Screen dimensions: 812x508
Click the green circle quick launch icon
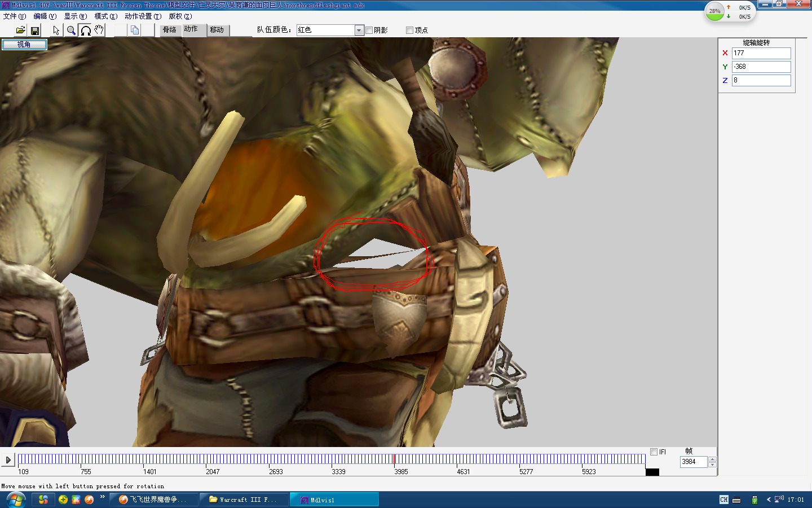point(63,500)
